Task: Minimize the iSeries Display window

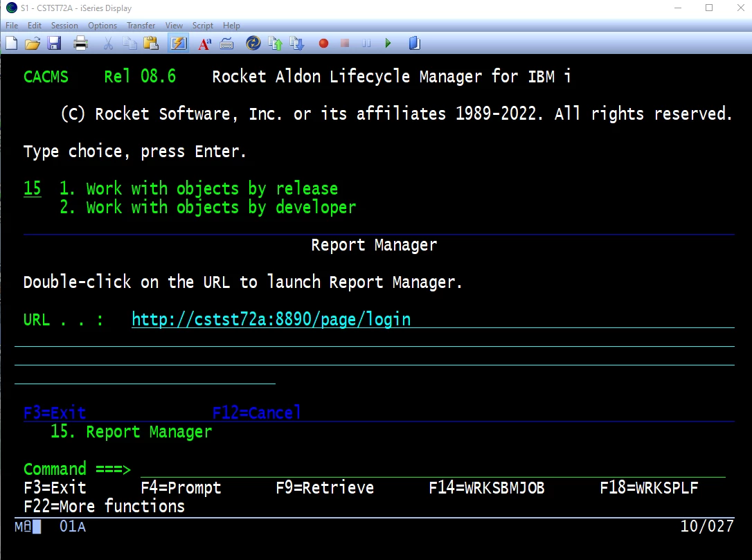Action: 678,8
